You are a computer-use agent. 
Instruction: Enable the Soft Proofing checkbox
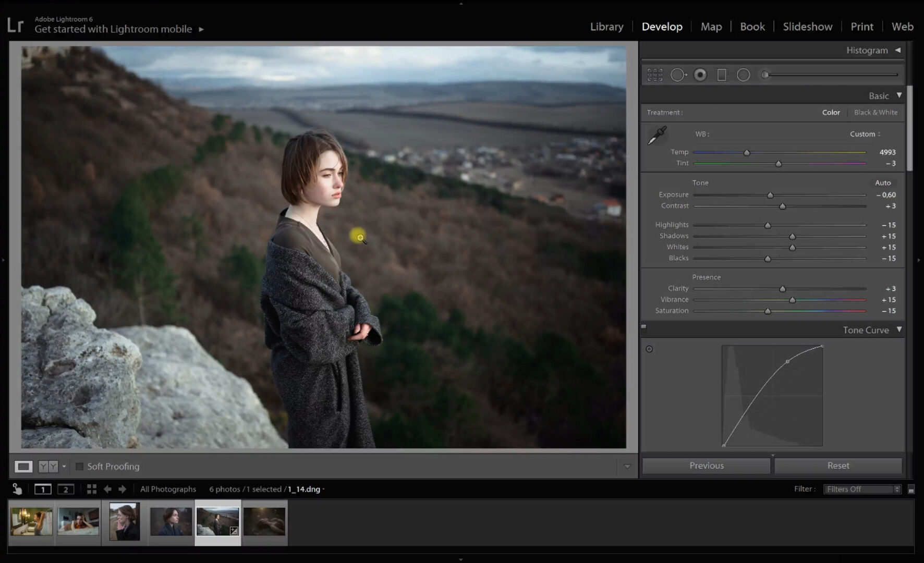(80, 467)
